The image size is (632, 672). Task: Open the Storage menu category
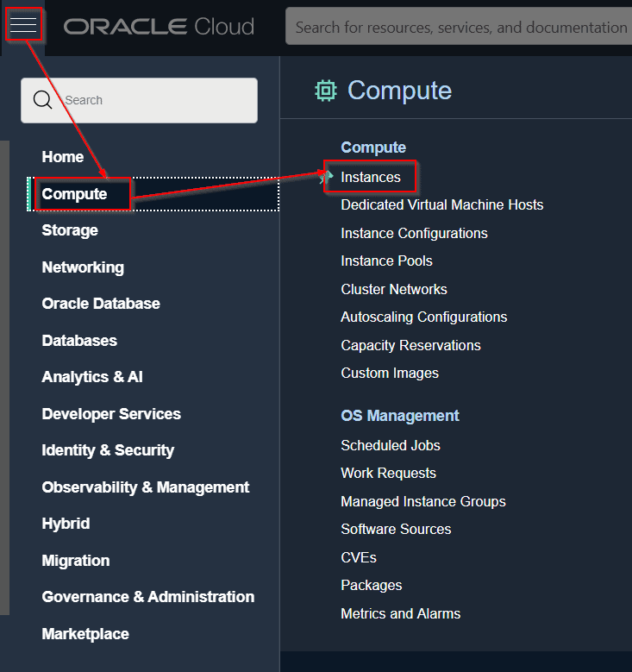70,230
